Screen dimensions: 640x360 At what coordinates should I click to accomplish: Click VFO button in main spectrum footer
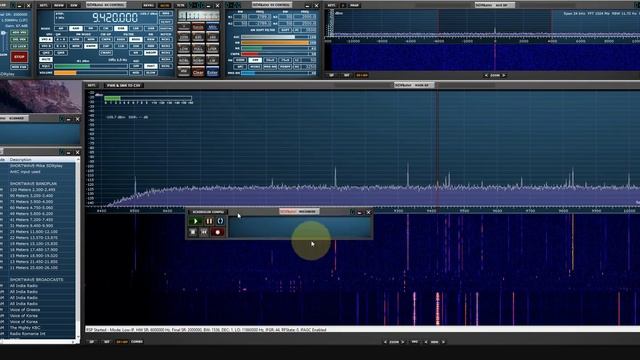[x=414, y=342]
